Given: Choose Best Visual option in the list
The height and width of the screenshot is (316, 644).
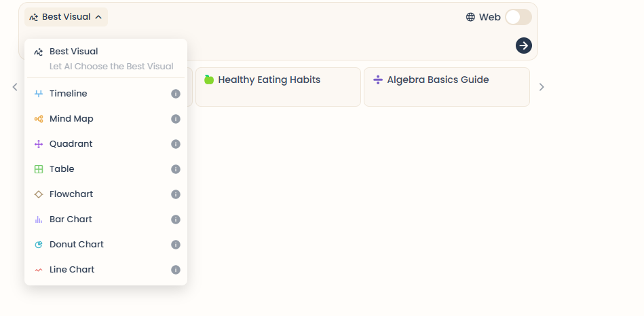Looking at the screenshot, I should click(106, 58).
